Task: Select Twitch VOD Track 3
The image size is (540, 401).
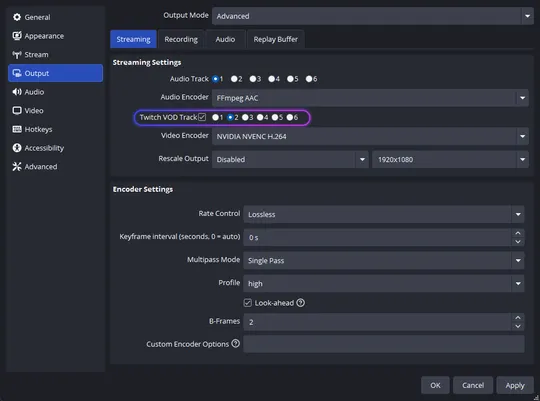Action: 245,117
